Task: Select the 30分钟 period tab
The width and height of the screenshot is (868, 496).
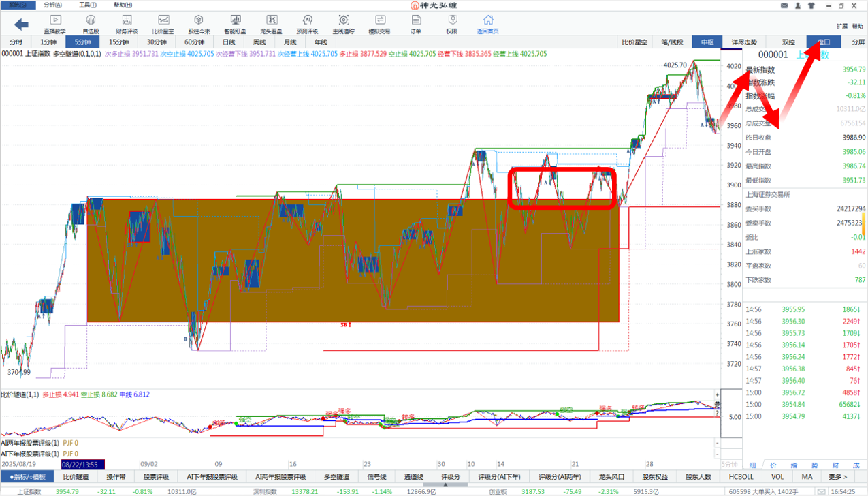Action: 157,42
